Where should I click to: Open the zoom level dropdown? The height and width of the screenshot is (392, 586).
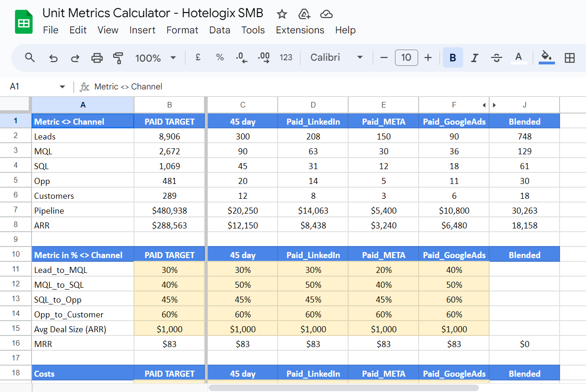(x=155, y=57)
